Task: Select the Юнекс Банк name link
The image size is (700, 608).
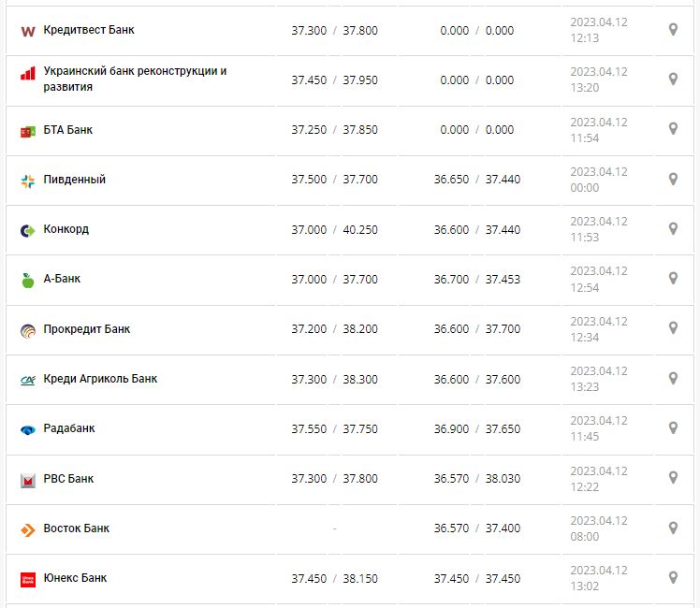Action: coord(75,578)
